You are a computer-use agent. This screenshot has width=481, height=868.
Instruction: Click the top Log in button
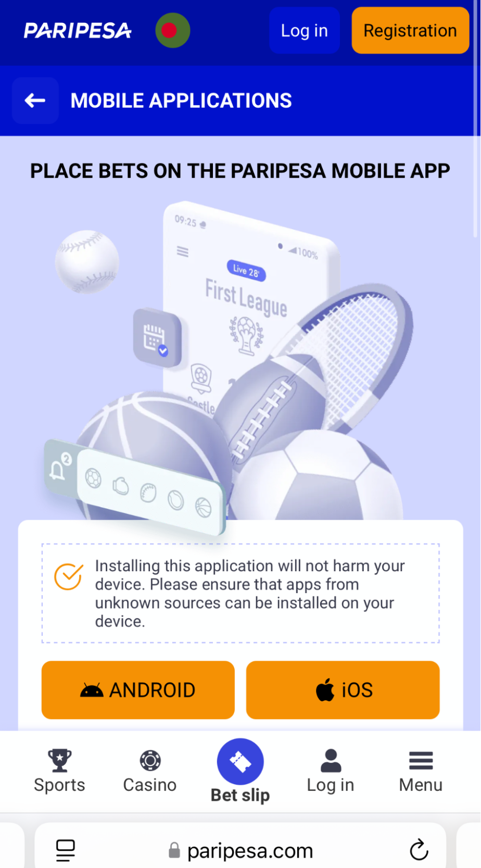point(305,31)
